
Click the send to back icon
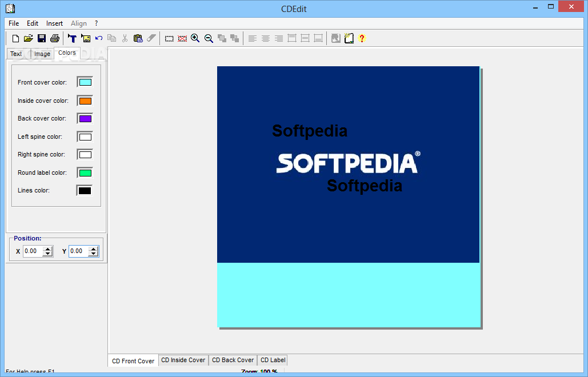235,38
